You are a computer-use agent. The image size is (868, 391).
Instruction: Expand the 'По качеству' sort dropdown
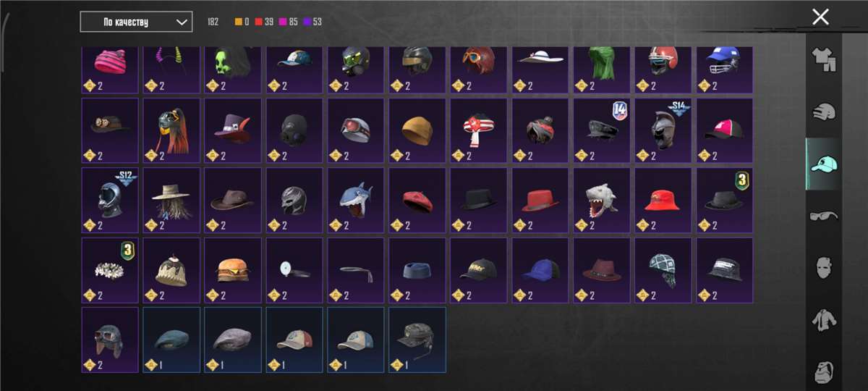(136, 22)
